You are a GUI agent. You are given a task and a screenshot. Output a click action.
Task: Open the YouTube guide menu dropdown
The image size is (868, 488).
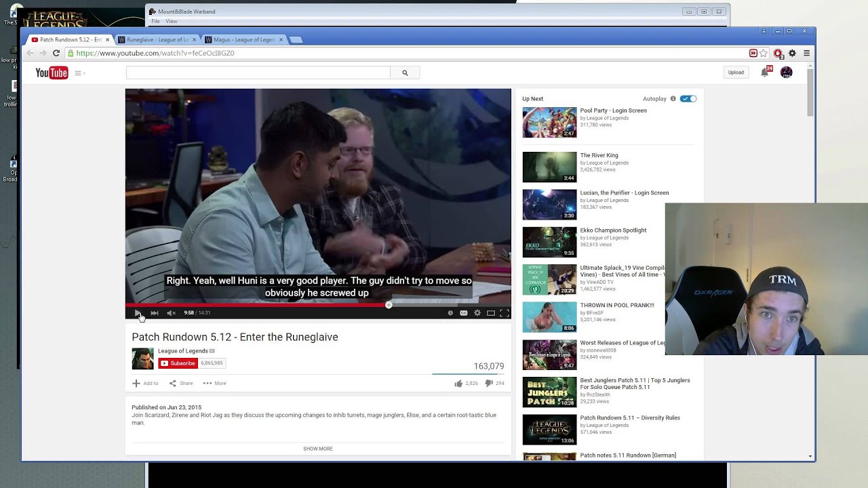[80, 73]
